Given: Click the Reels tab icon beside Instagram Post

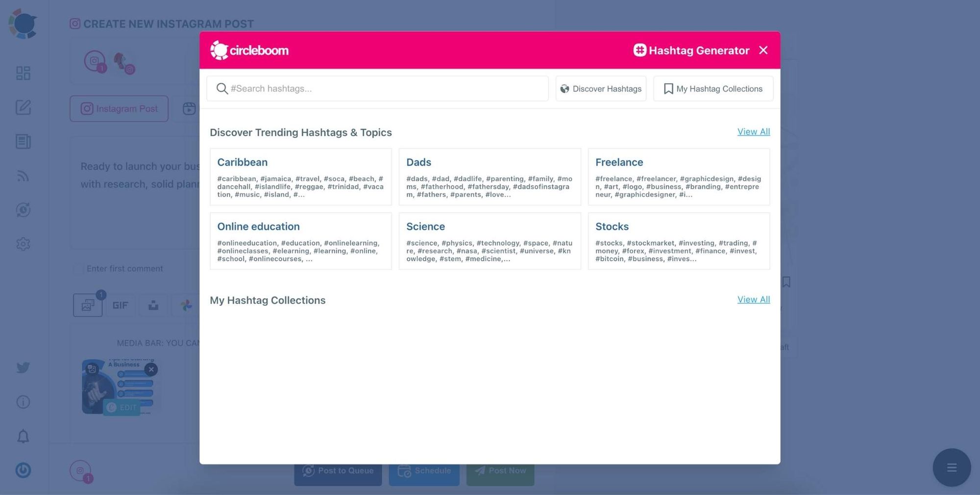Looking at the screenshot, I should pyautogui.click(x=189, y=109).
